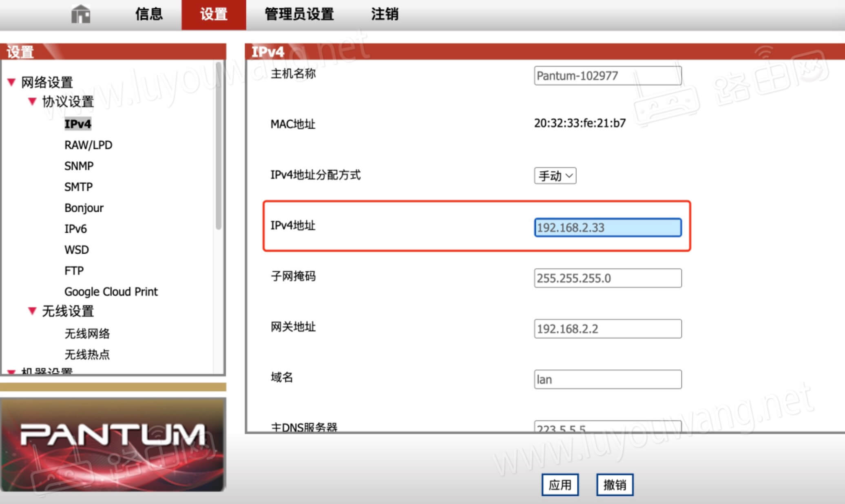This screenshot has height=504, width=845.
Task: Click the 注销 logout tab
Action: tap(384, 15)
